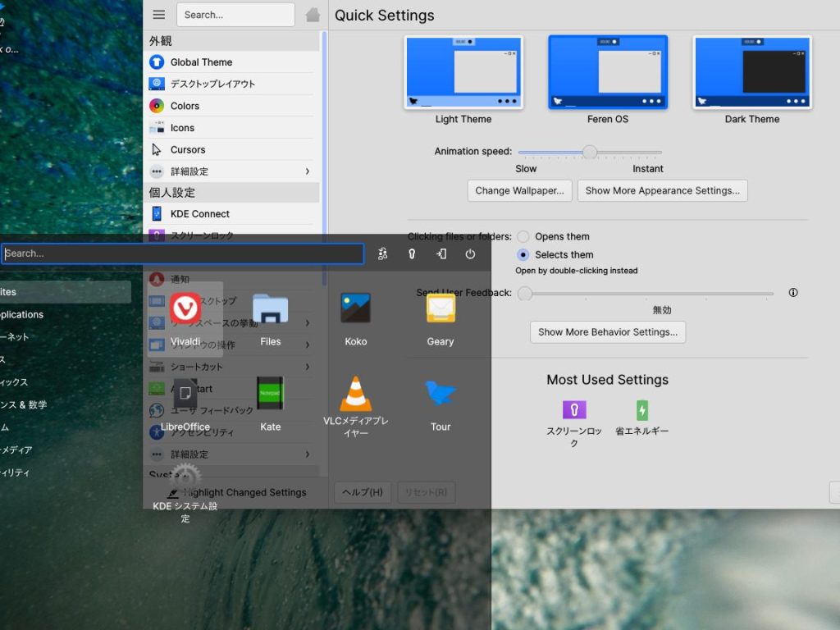Select the メディア category in launcher
The image size is (840, 630).
click(66, 450)
